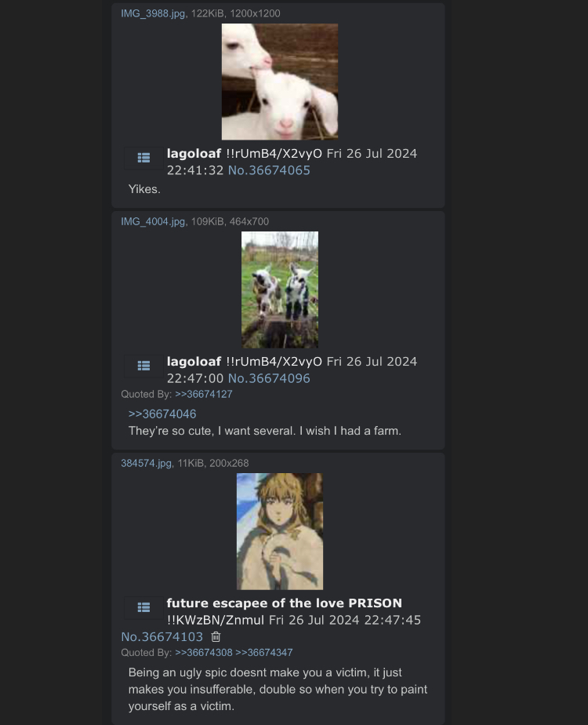588x725 pixels.
Task: Expand the white baby goats thumbnail
Action: click(280, 82)
